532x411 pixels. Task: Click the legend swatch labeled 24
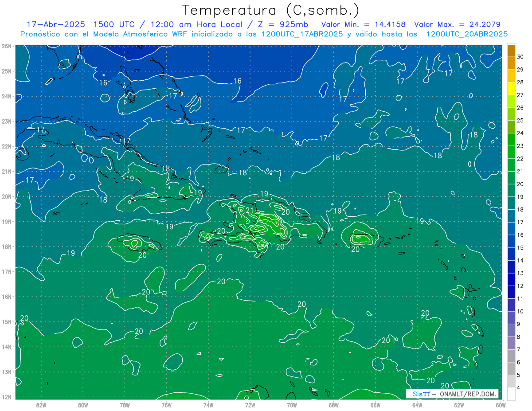511,127
